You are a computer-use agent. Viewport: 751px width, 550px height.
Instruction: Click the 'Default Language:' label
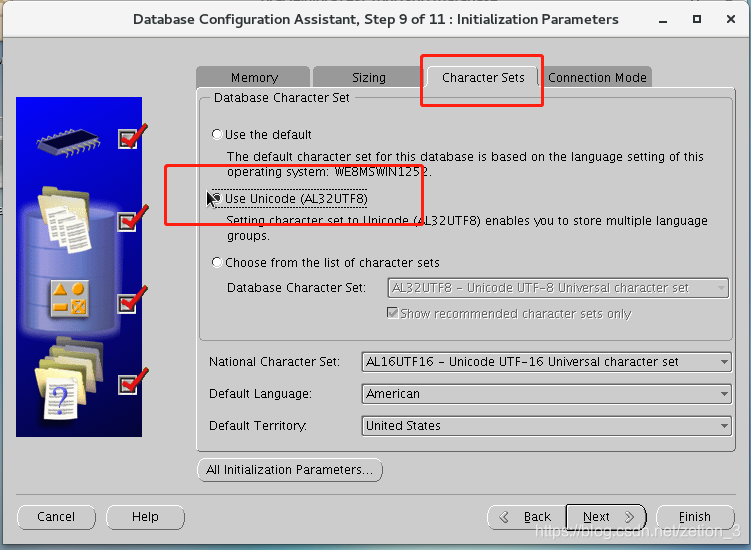[x=260, y=394]
